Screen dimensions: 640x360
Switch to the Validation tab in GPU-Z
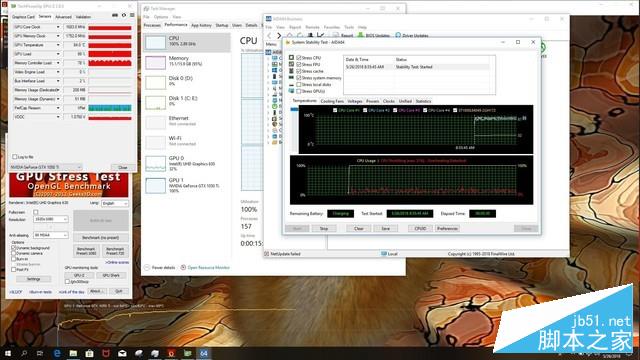[x=83, y=17]
